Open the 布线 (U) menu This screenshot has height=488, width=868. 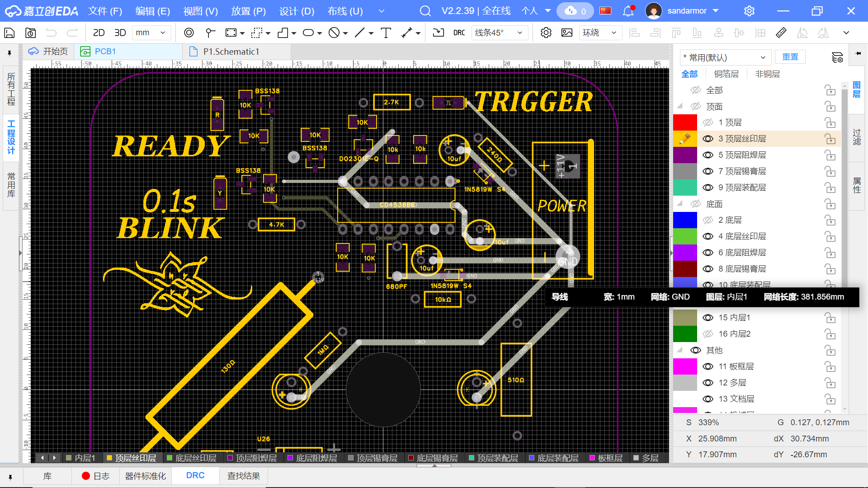point(345,11)
